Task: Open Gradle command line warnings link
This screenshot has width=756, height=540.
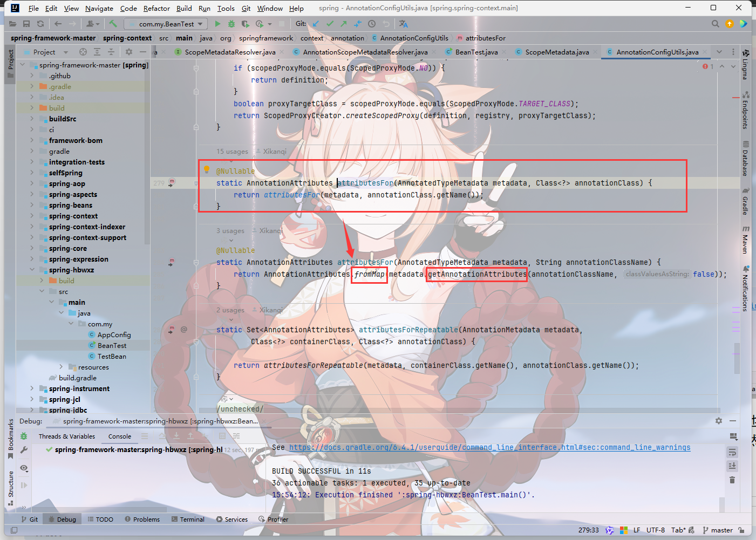Action: [x=489, y=447]
